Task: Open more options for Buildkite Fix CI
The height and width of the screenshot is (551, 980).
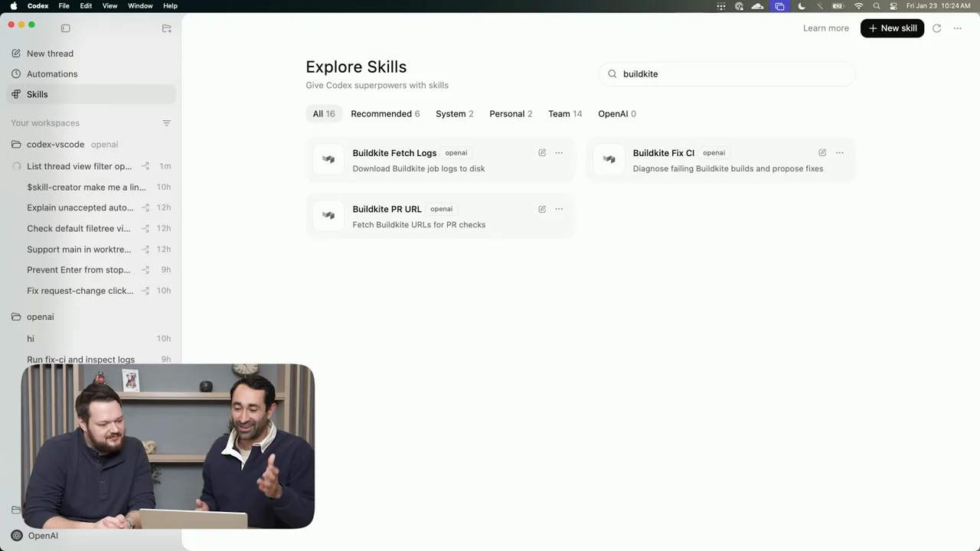Action: point(840,153)
